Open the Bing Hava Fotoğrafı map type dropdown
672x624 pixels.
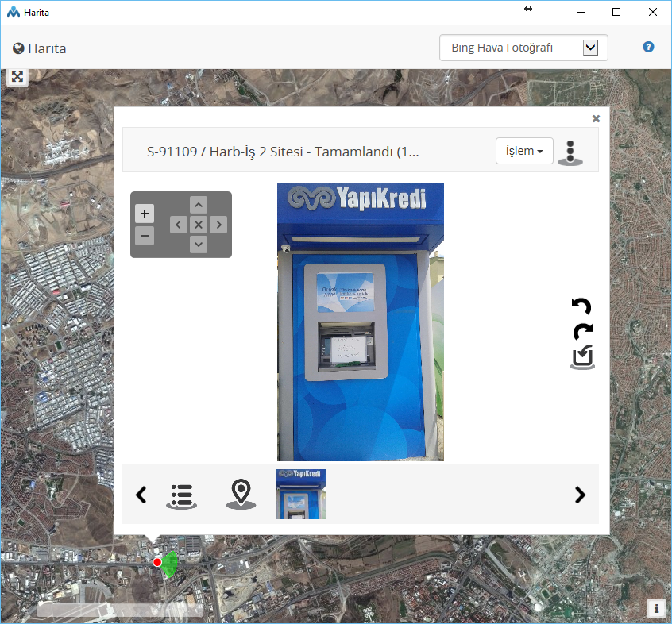(523, 48)
